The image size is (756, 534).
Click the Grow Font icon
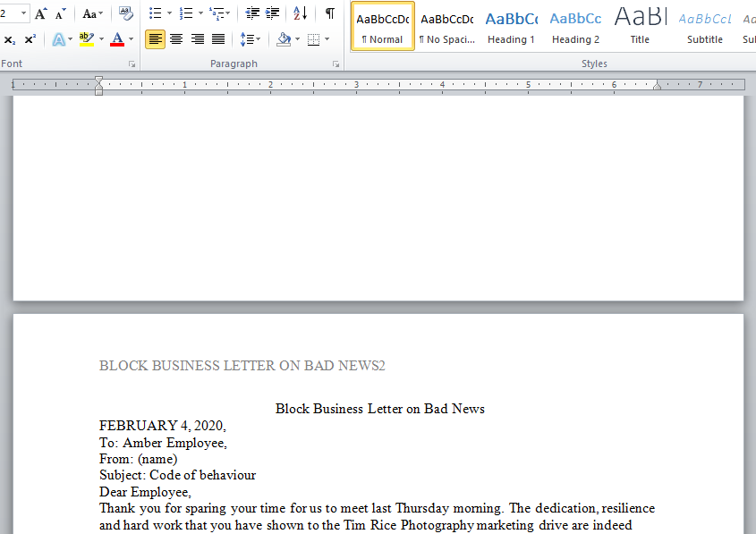(41, 13)
